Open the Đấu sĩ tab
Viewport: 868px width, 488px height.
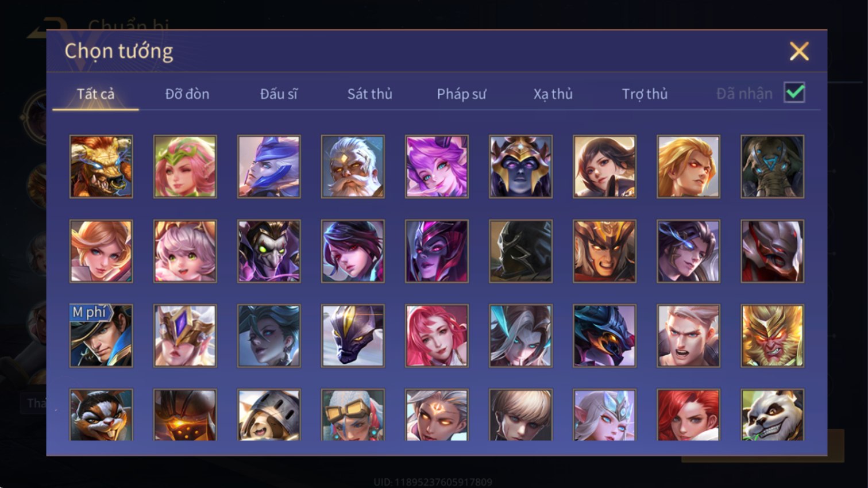coord(279,94)
